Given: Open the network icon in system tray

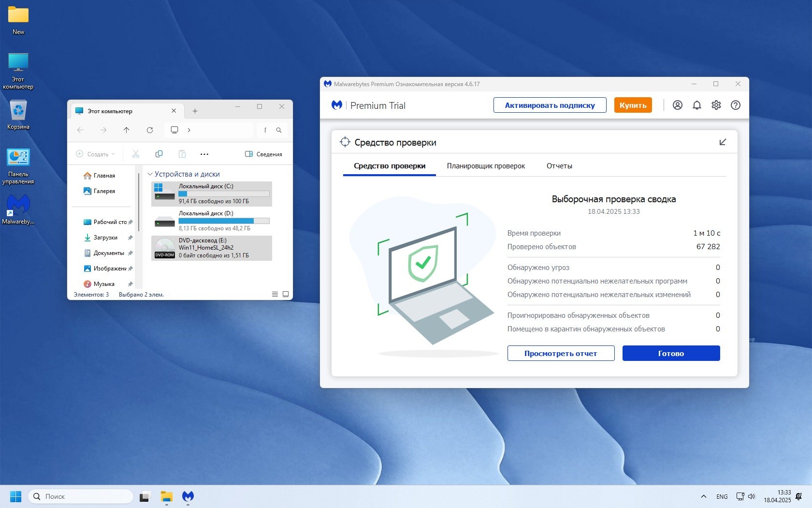Looking at the screenshot, I should pyautogui.click(x=740, y=496).
